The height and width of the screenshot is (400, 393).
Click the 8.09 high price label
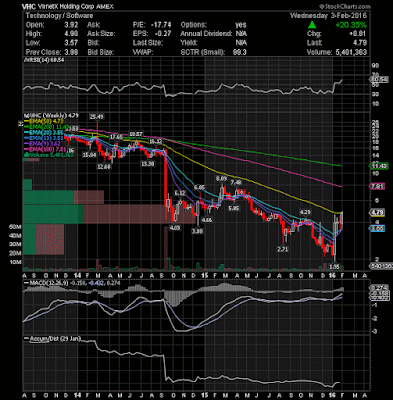(x=222, y=179)
